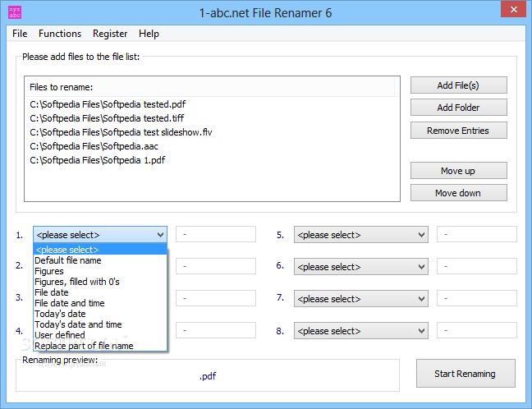The image size is (532, 409).
Task: Open the Help menu
Action: [149, 34]
